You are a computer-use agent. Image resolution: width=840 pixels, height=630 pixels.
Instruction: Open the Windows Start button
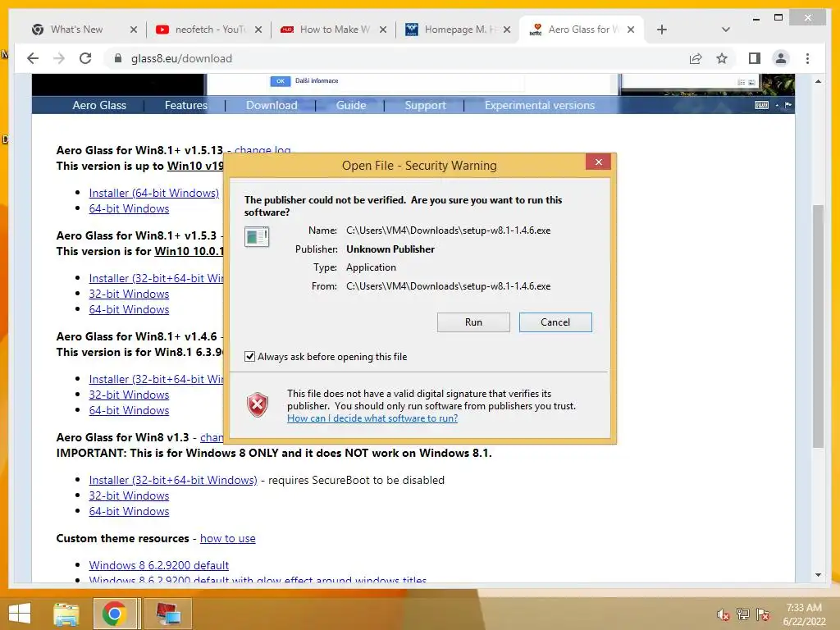point(20,614)
